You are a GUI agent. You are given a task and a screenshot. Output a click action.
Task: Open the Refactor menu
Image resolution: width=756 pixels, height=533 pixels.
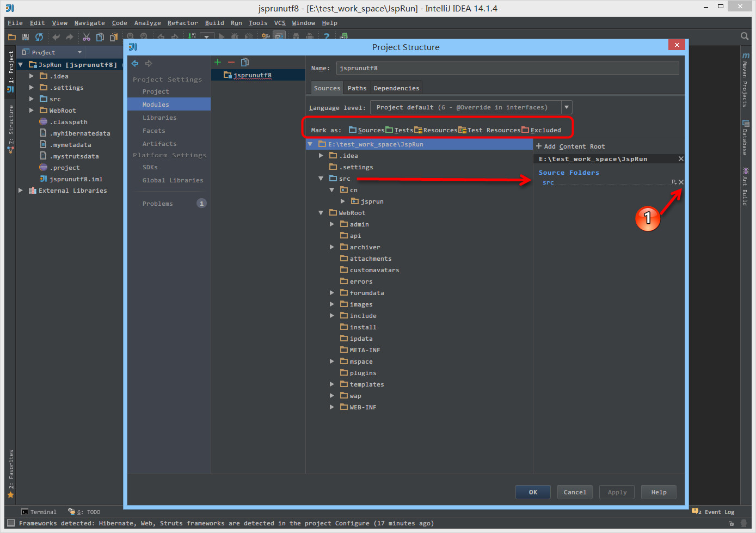point(182,23)
